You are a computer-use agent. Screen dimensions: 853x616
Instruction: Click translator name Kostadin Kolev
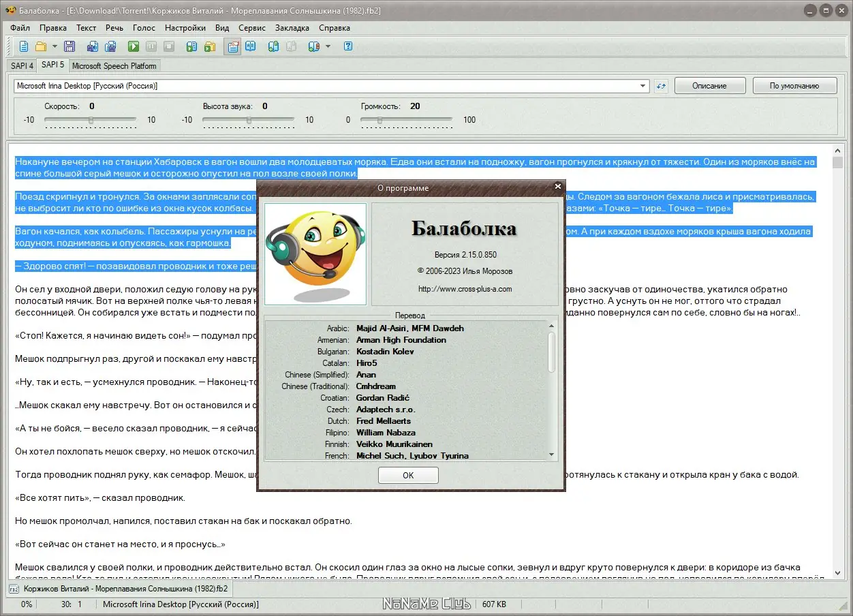pos(385,352)
